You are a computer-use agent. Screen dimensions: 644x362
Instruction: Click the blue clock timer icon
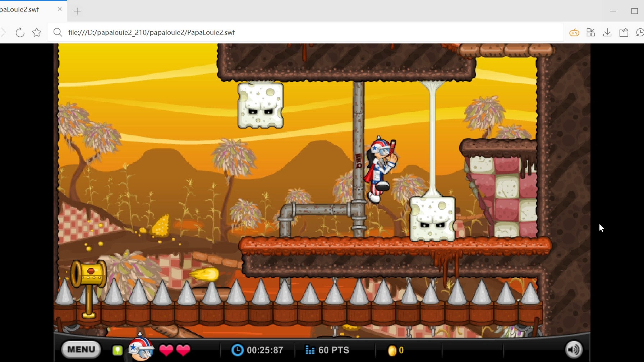click(x=237, y=350)
